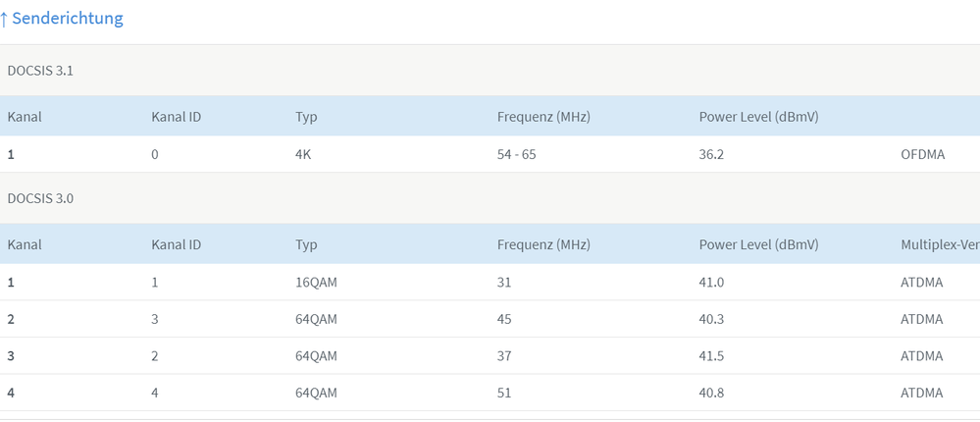Select the OFDMA cell
Screen dimensions: 980x422
[923, 154]
